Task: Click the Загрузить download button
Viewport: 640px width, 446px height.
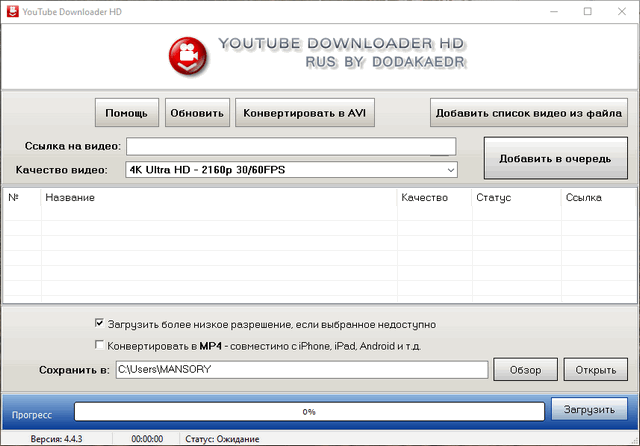Action: click(589, 409)
